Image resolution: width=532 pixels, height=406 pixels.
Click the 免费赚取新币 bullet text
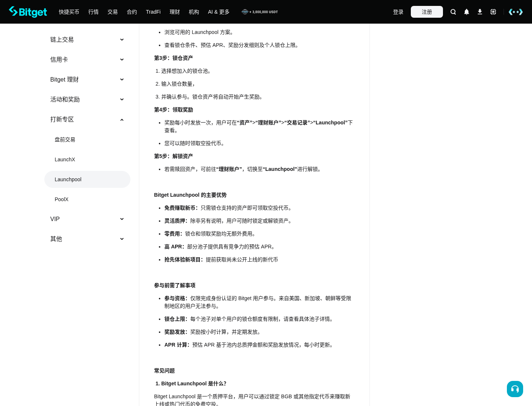click(x=229, y=208)
